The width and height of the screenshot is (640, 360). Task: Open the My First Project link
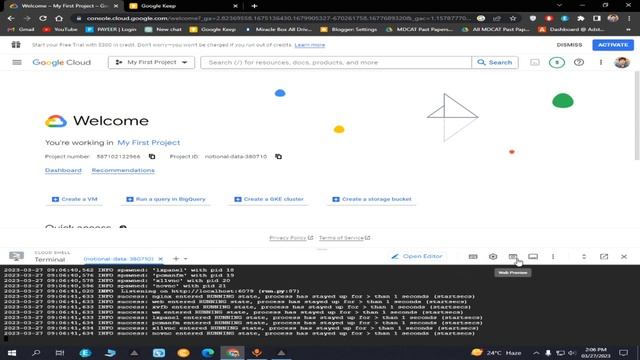click(x=149, y=142)
